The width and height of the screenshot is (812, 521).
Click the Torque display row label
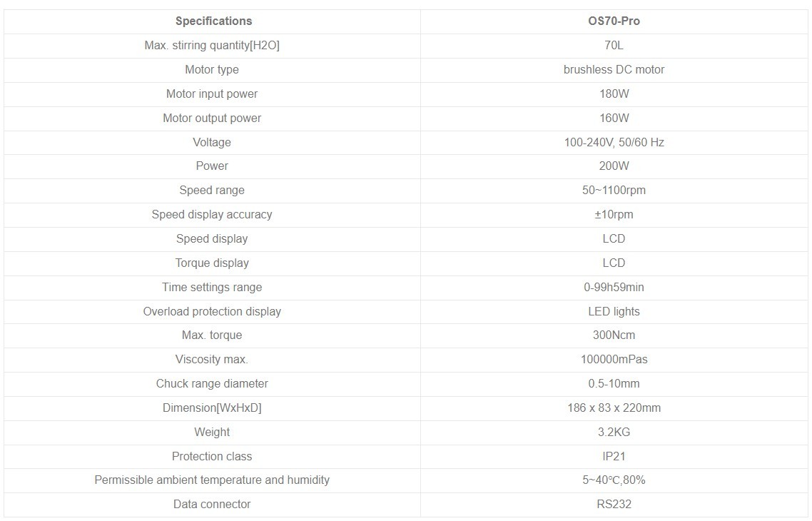212,263
